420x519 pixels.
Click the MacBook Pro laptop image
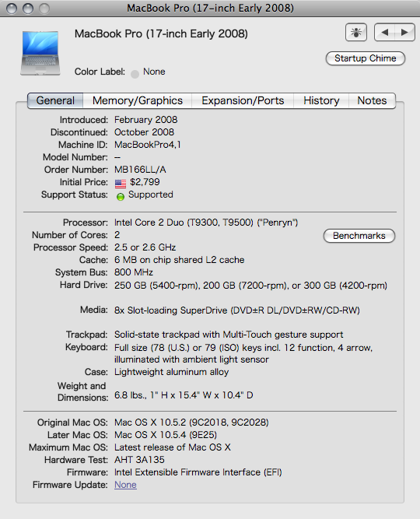(x=40, y=53)
